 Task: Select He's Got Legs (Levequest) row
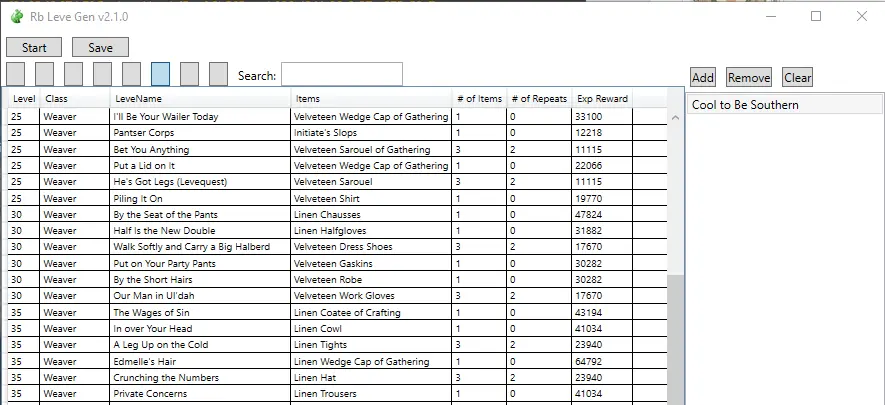[x=337, y=182]
